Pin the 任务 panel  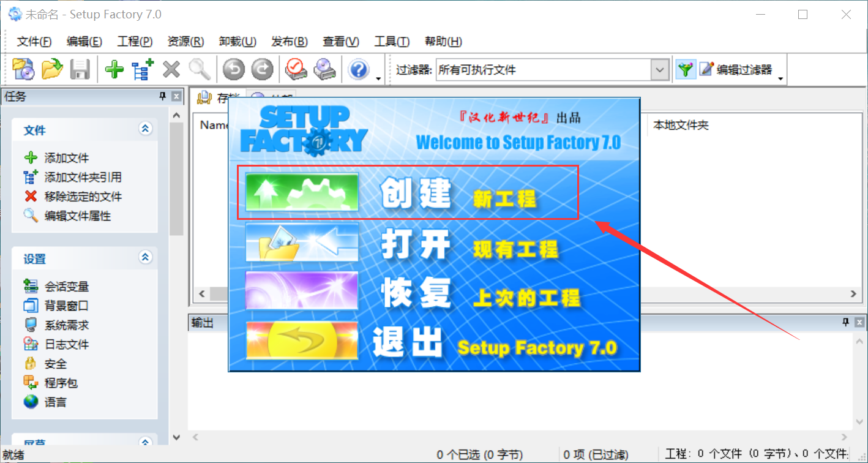[x=162, y=96]
